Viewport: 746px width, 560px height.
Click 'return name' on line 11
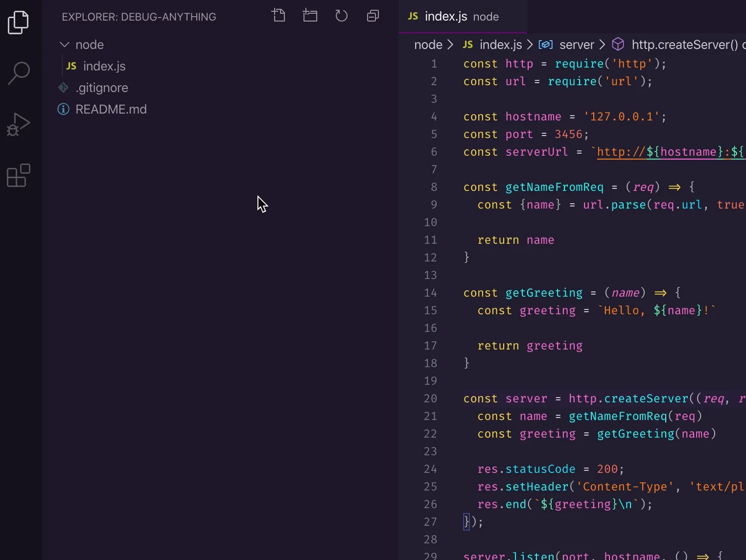(516, 240)
